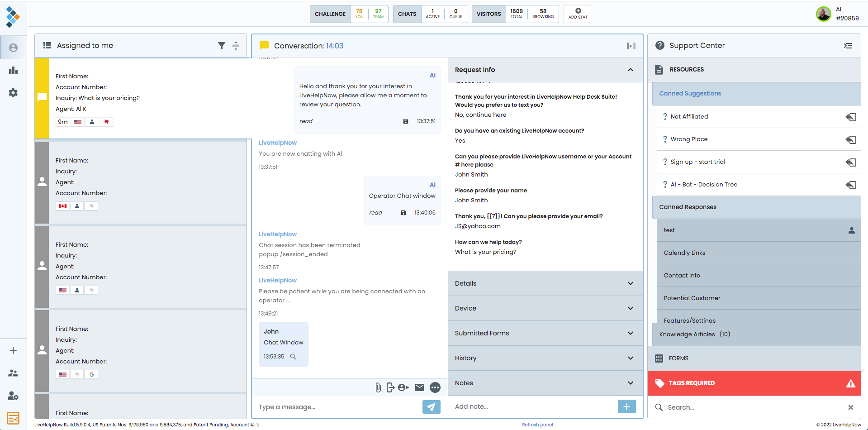
Task: Toggle the Conversation panel split view icon
Action: 631,46
